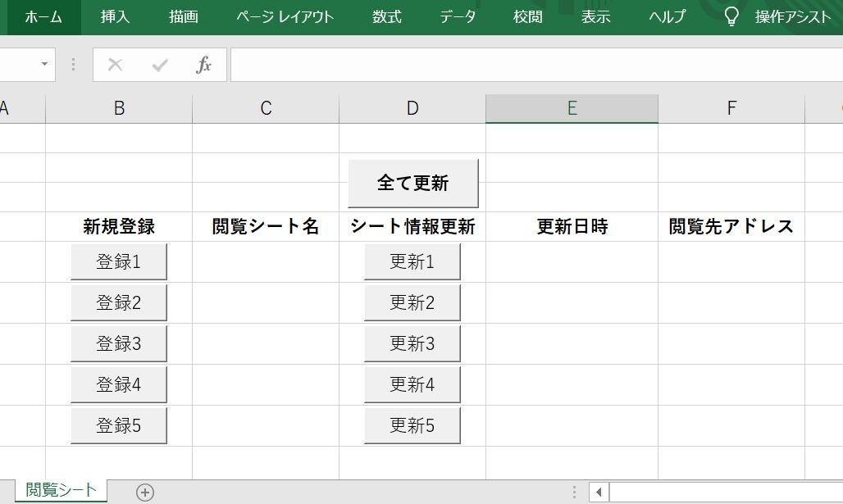Expand the Name Box dropdown arrow
Viewport: 843px width, 504px height.
44,65
